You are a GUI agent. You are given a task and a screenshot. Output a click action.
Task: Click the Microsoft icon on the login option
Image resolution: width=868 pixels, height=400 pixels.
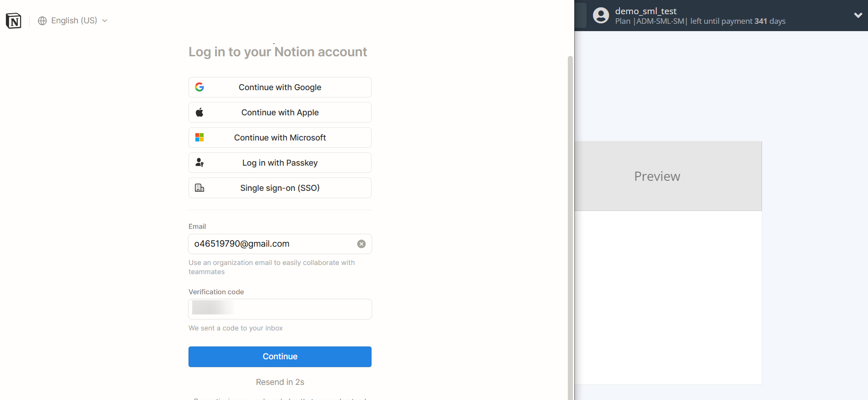click(x=199, y=137)
